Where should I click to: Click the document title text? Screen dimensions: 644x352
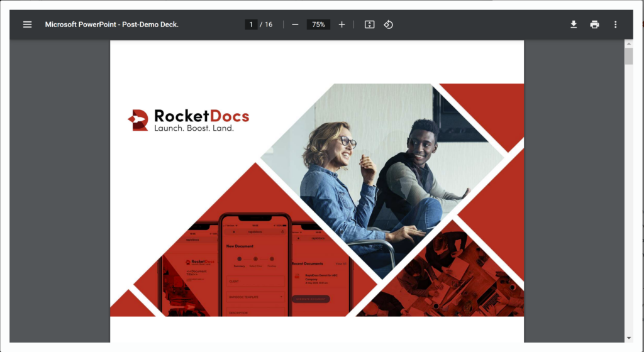(112, 25)
